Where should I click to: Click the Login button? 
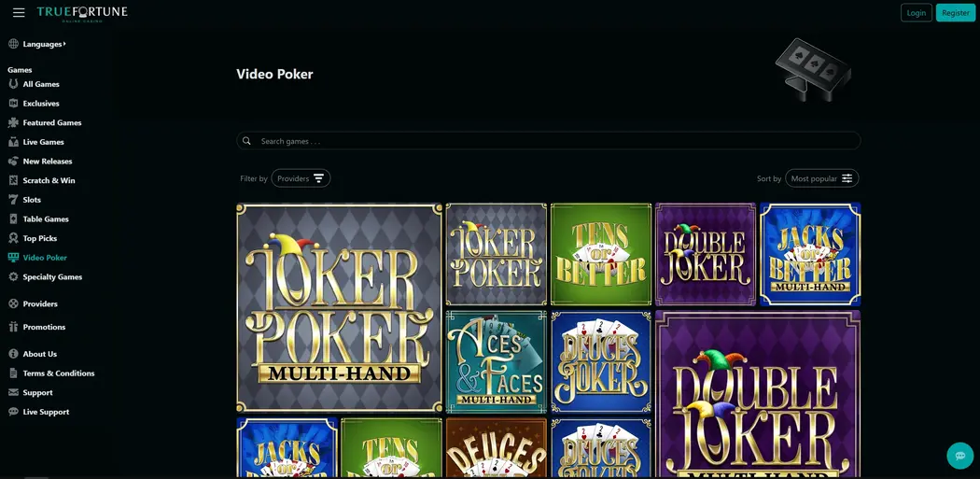coord(917,12)
